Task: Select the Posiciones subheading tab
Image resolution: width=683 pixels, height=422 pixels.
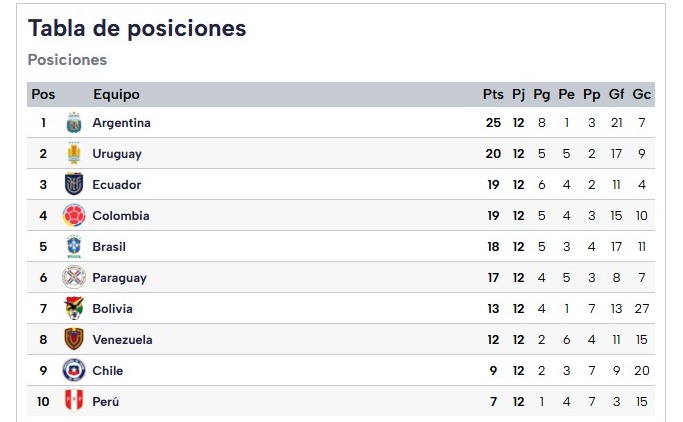Action: [x=67, y=60]
